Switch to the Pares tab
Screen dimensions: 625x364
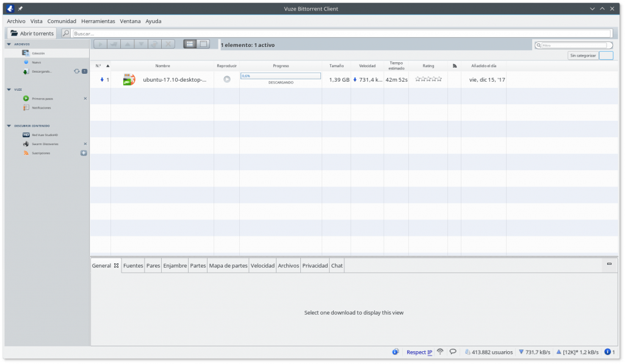point(153,266)
